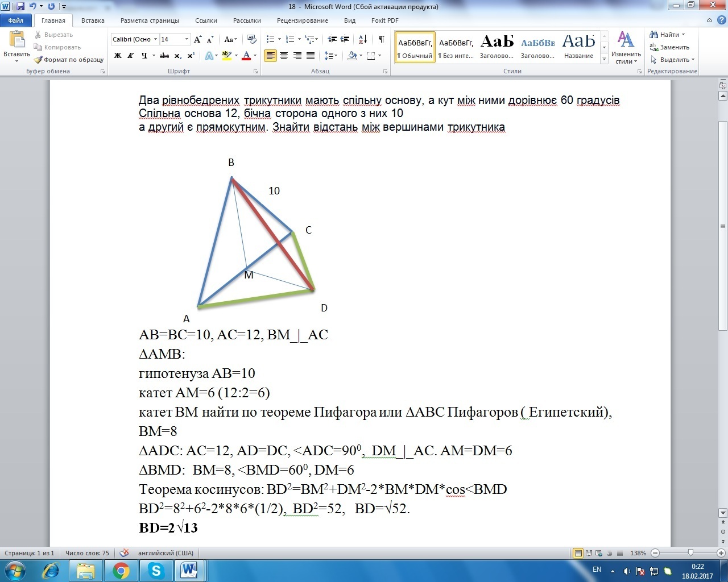728x582 pixels.
Task: Click the Заменить replace button
Action: (670, 47)
